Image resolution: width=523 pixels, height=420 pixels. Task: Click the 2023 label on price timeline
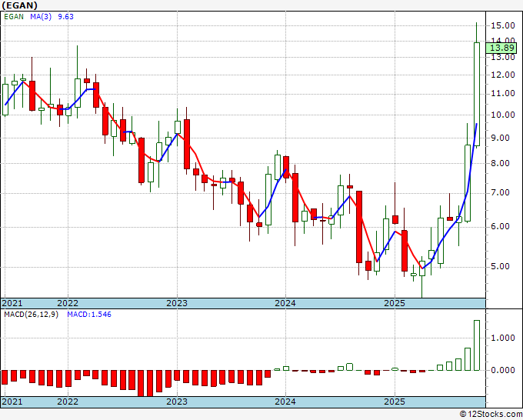[177, 303]
